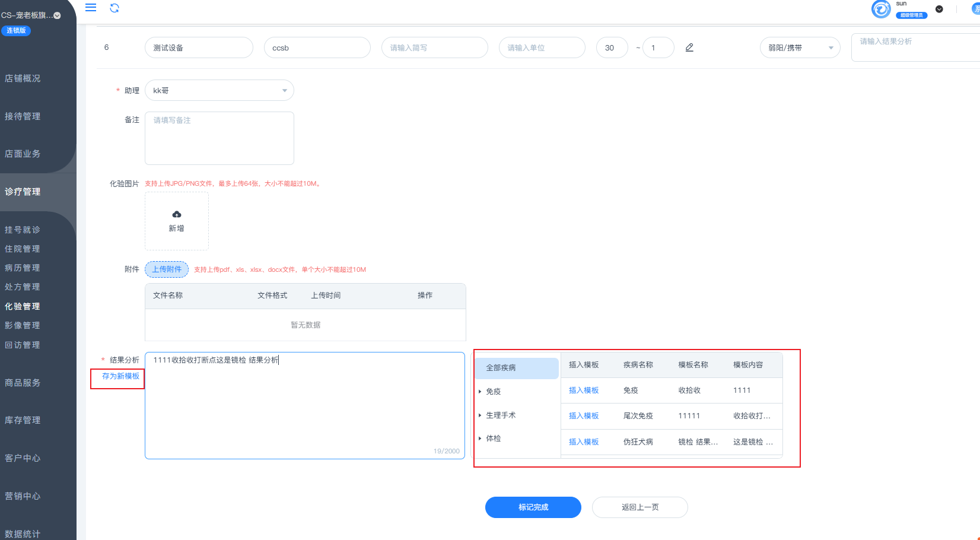Click the refresh page icon
This screenshot has width=980, height=540.
pyautogui.click(x=114, y=8)
